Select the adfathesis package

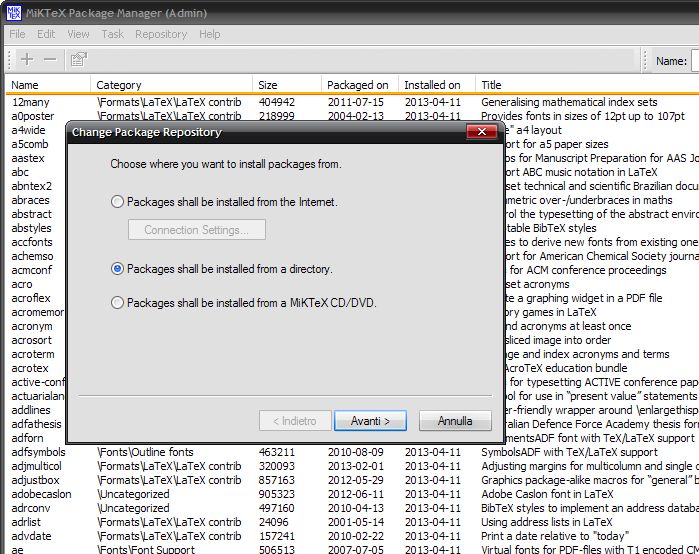point(36,424)
